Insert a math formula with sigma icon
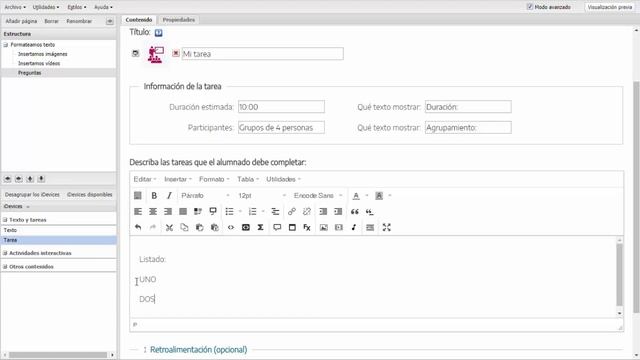 (260, 227)
